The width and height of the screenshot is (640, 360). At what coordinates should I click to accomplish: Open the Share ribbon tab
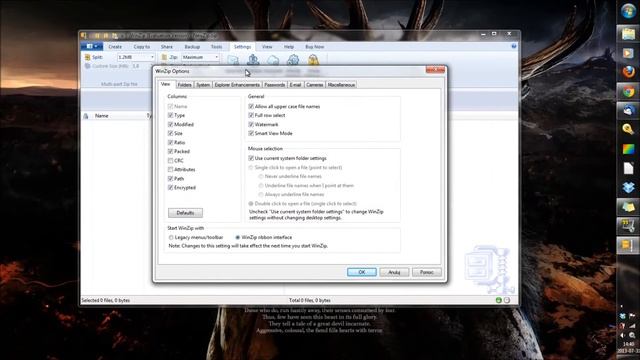(167, 47)
